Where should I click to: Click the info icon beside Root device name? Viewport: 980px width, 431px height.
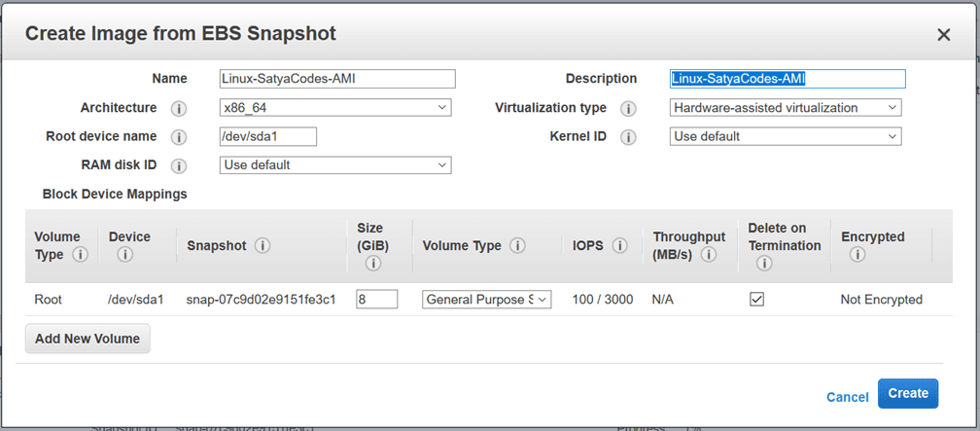(x=179, y=137)
